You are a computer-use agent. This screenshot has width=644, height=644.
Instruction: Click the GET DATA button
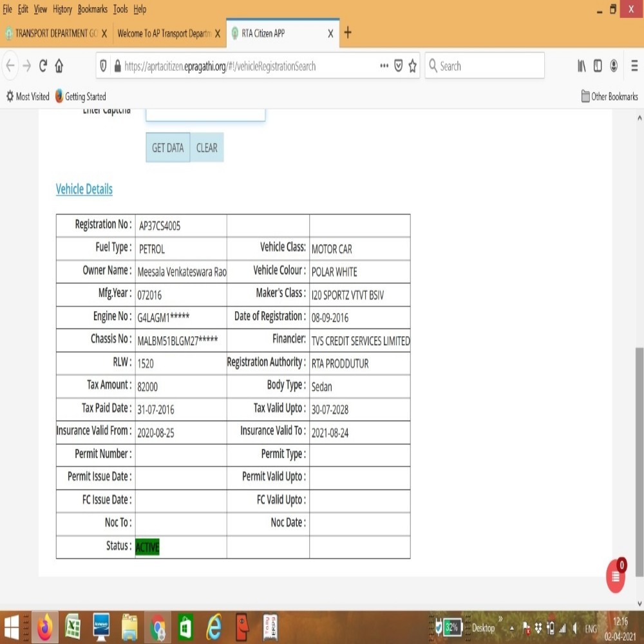click(168, 147)
